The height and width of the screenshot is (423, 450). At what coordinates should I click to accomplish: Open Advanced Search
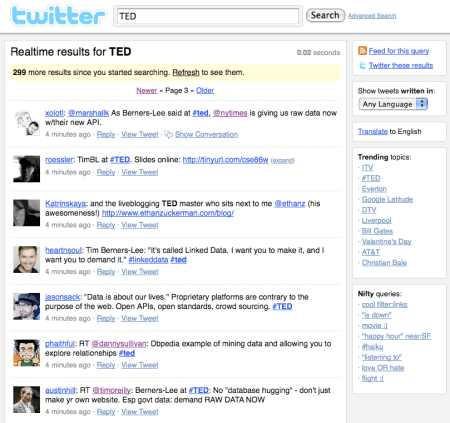[x=372, y=16]
